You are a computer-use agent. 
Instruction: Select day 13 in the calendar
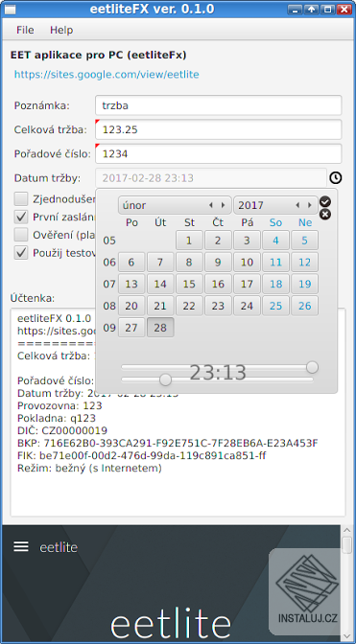131,284
